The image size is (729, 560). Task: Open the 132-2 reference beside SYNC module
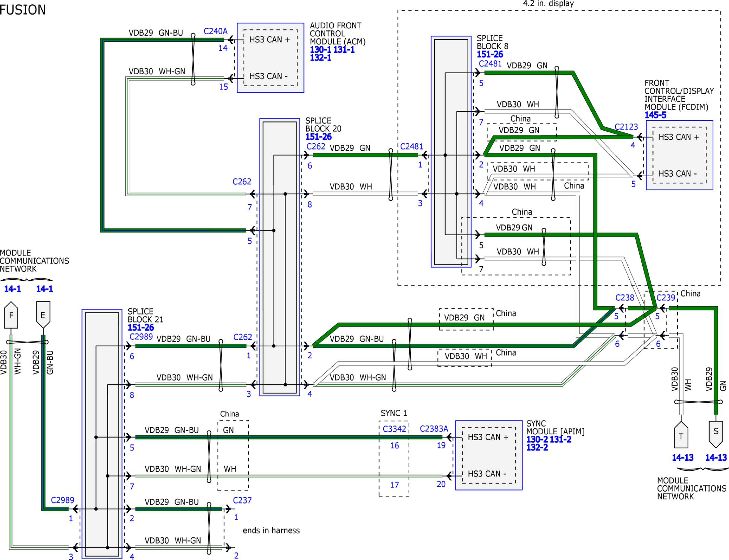coord(537,447)
